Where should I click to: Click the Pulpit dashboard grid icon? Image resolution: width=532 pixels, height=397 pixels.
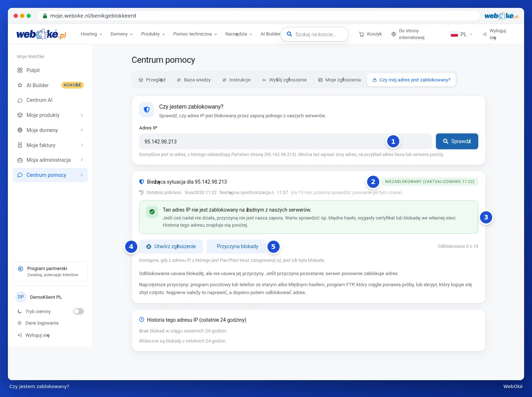click(x=20, y=70)
